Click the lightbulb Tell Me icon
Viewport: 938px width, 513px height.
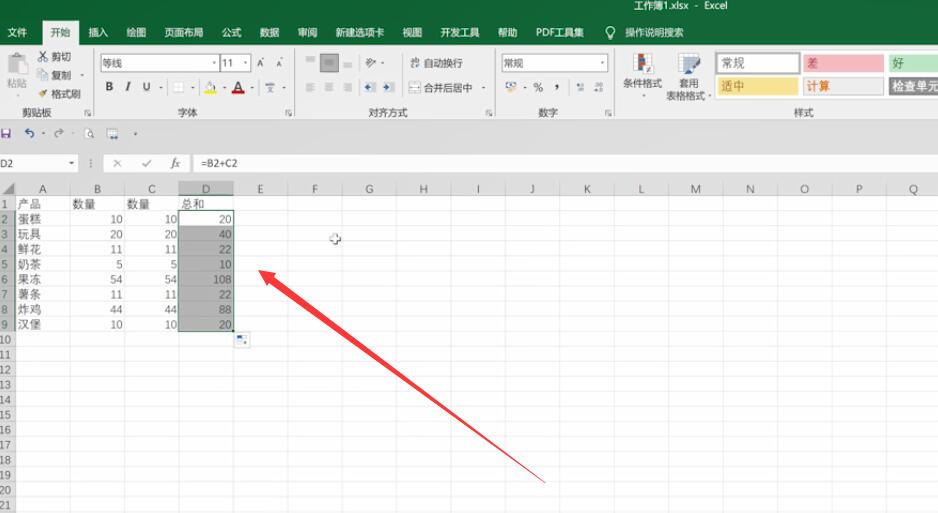point(610,32)
